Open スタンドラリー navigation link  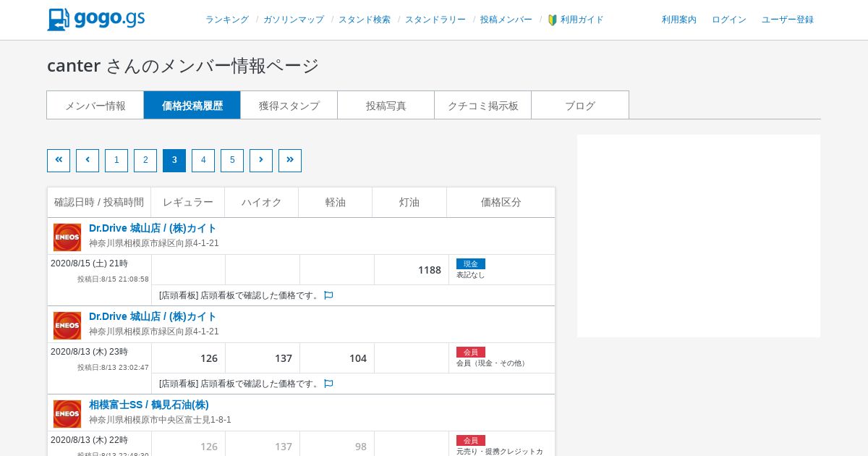(x=435, y=20)
